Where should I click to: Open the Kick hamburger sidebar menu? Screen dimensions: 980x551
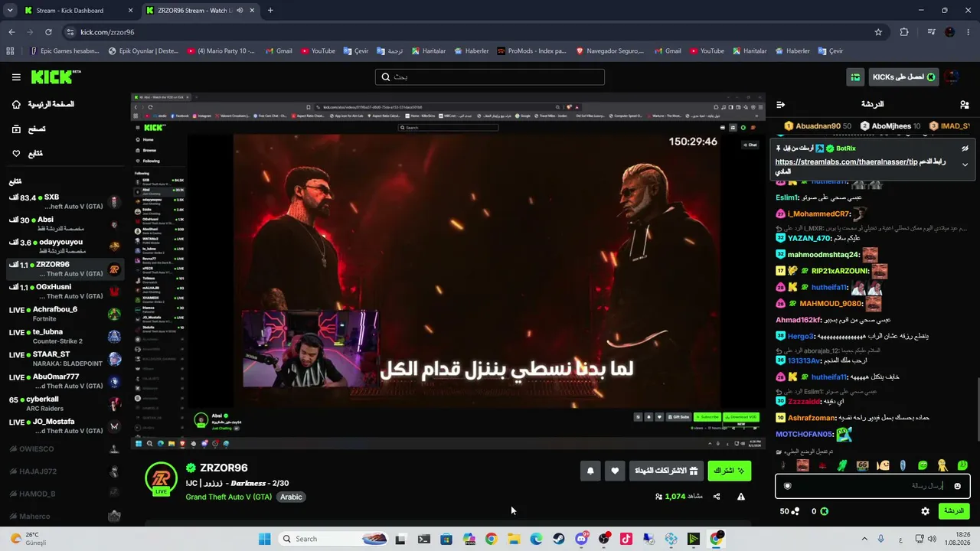pos(16,77)
